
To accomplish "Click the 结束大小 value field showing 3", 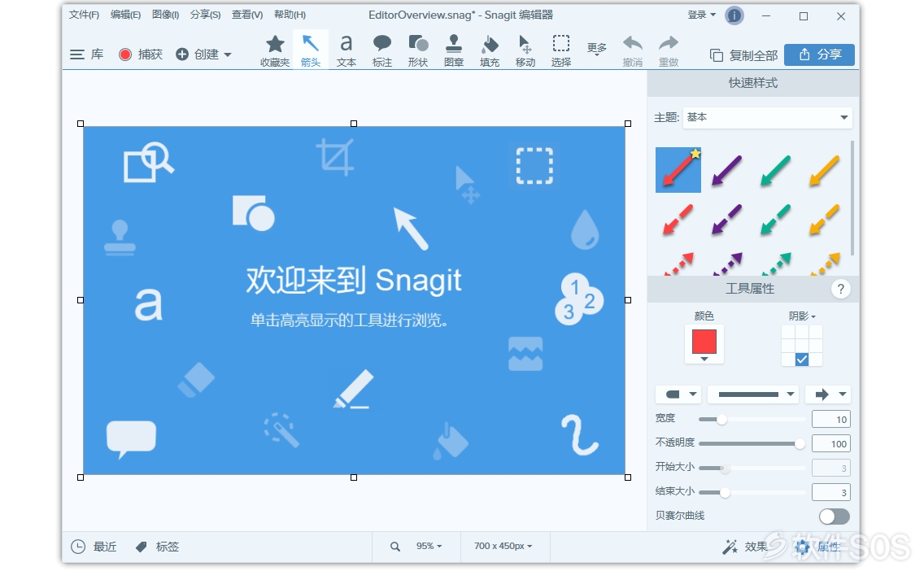I will [831, 493].
